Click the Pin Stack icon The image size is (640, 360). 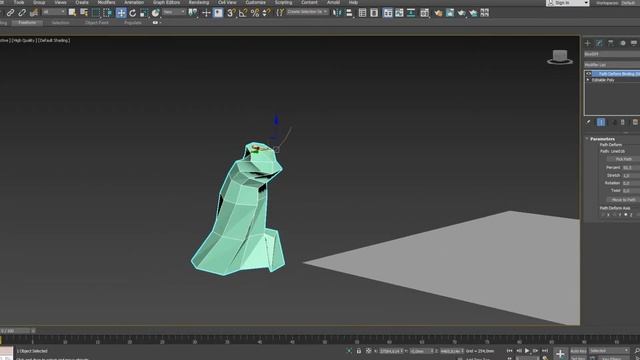click(x=588, y=122)
